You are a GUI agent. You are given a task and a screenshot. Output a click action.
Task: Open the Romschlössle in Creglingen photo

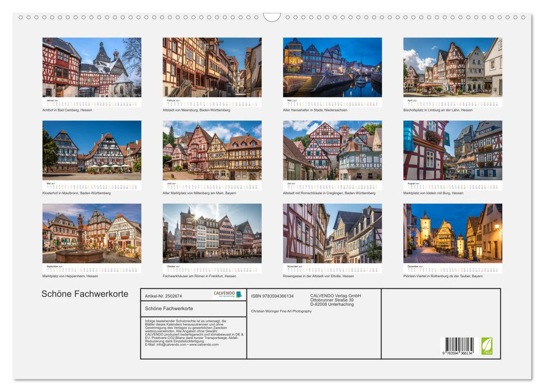332,150
